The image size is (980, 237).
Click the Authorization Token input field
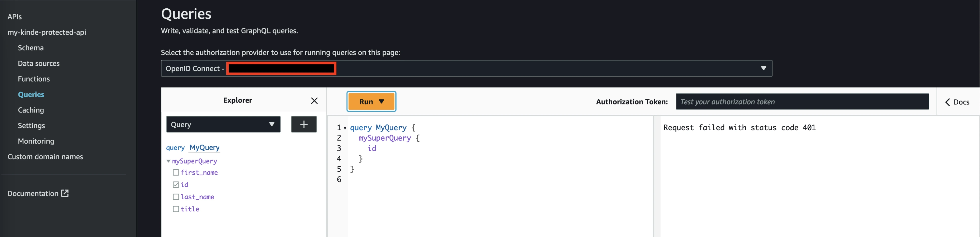(x=802, y=102)
